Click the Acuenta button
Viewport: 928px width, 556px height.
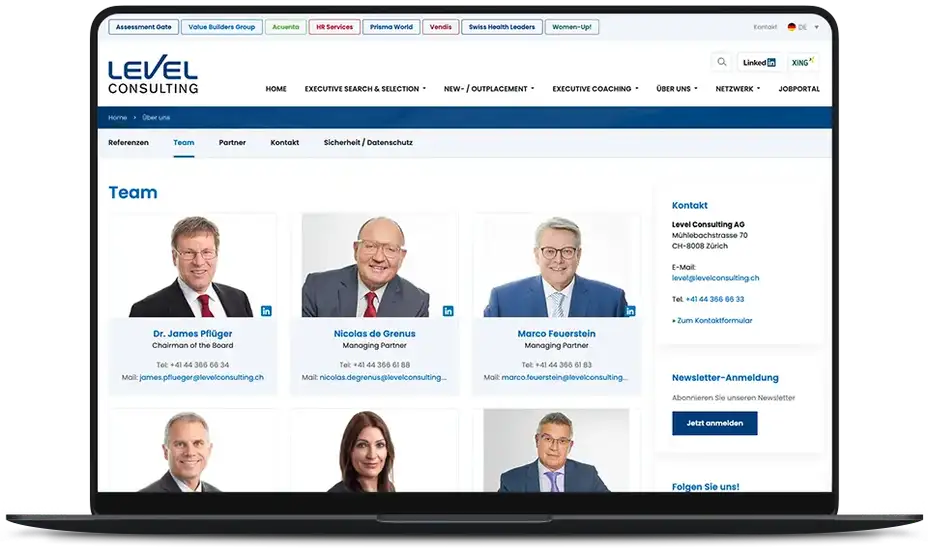coord(286,27)
